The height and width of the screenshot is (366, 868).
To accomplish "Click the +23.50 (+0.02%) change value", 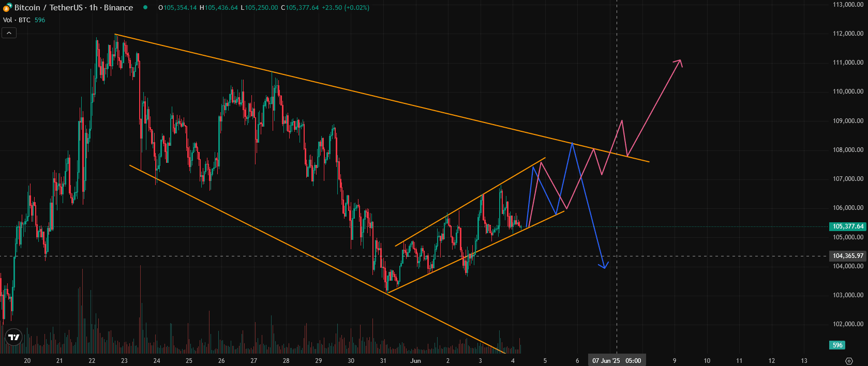I will (x=345, y=8).
